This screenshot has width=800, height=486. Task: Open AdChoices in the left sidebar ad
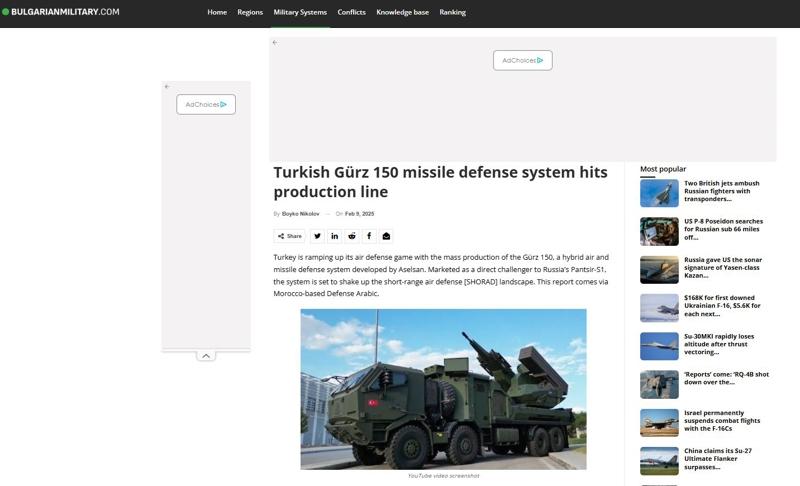pos(206,105)
